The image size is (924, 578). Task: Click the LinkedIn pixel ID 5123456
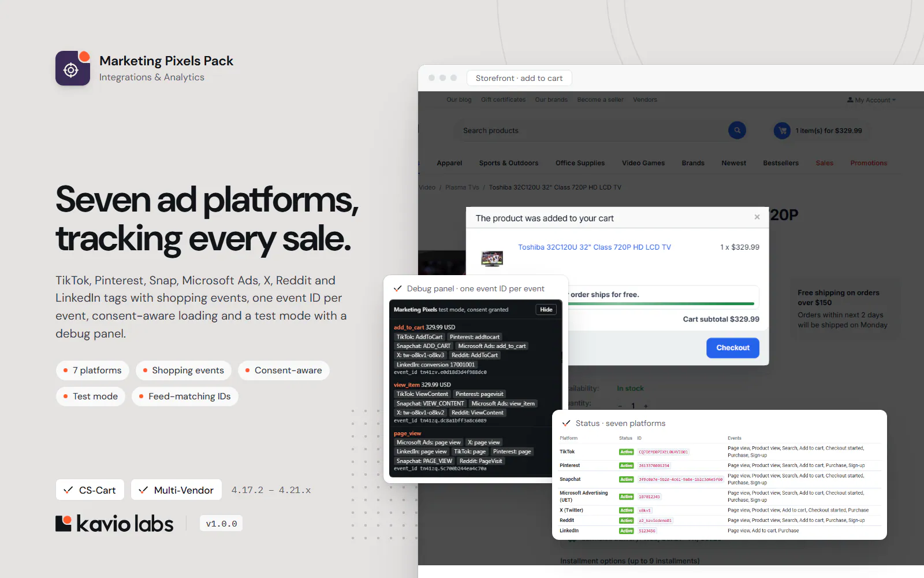click(647, 531)
